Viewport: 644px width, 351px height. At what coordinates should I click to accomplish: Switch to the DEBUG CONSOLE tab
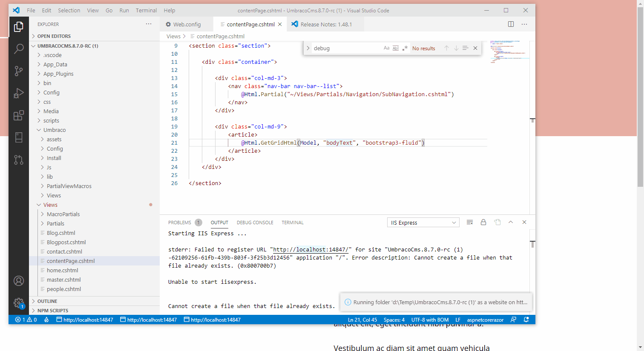point(255,222)
